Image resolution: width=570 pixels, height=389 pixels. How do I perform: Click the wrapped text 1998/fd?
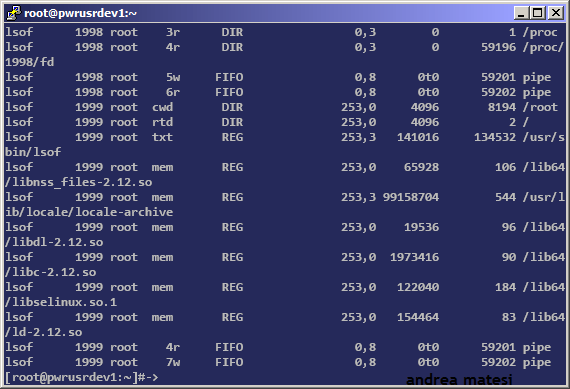point(29,62)
